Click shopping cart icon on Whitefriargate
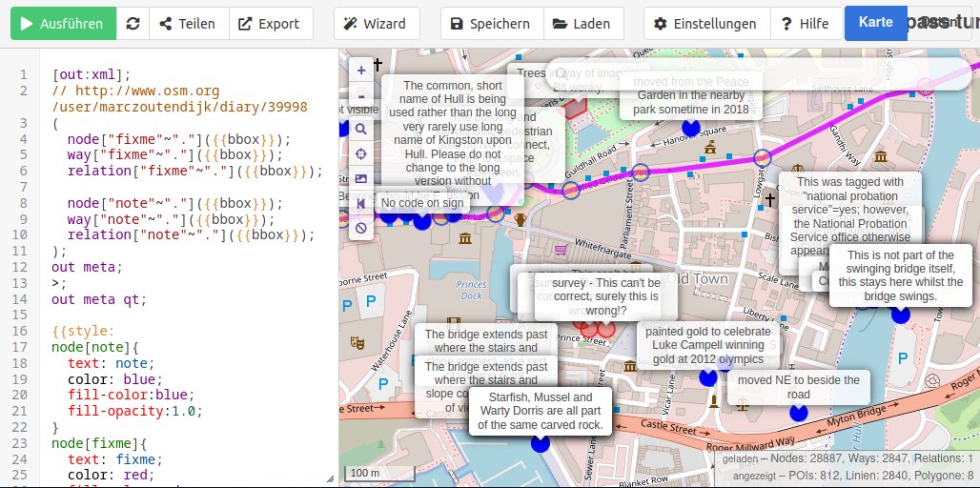The width and height of the screenshot is (980, 488). click(561, 250)
